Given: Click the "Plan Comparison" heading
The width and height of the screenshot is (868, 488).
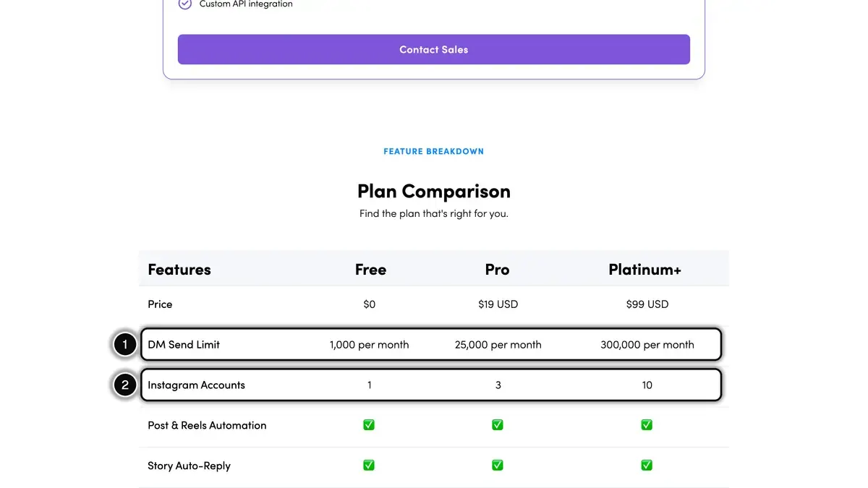Looking at the screenshot, I should (434, 191).
